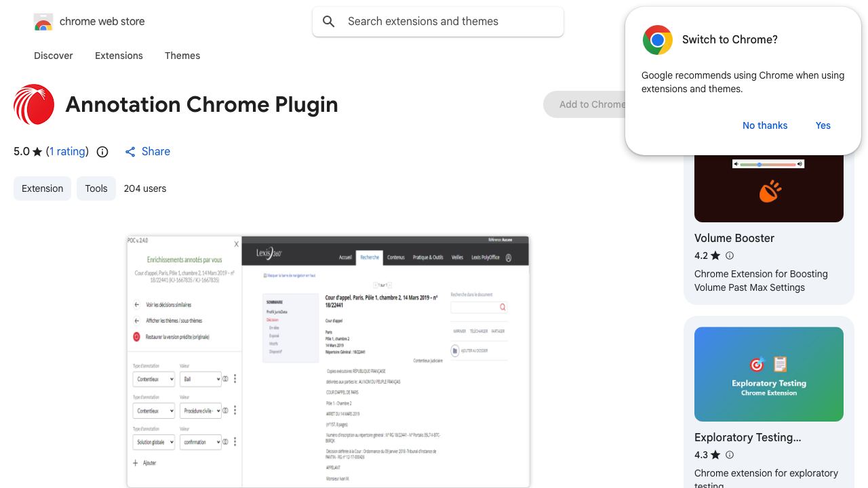Open the Extensions tab
The height and width of the screenshot is (488, 868).
point(119,56)
